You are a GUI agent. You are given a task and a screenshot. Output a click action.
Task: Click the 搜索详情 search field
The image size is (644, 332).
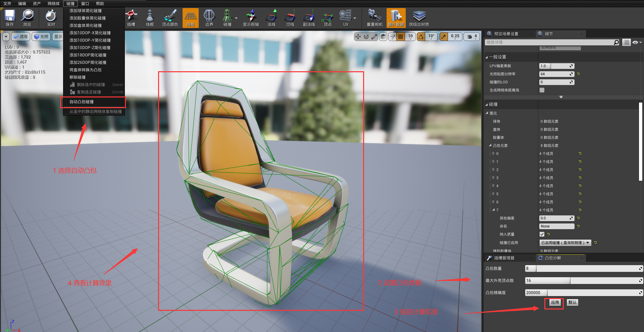549,42
